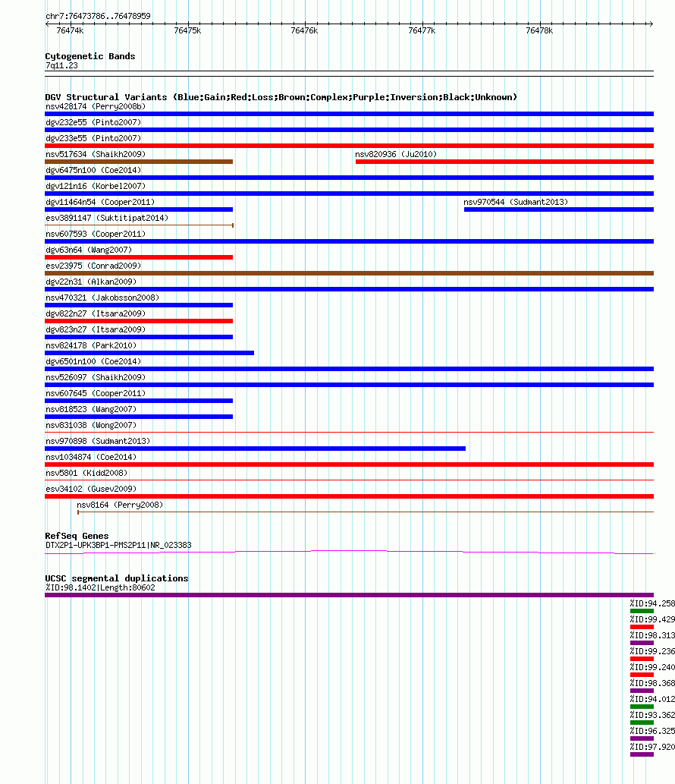The width and height of the screenshot is (675, 784).
Task: Click the %ID:97.920 duplication label
Action: pyautogui.click(x=652, y=748)
